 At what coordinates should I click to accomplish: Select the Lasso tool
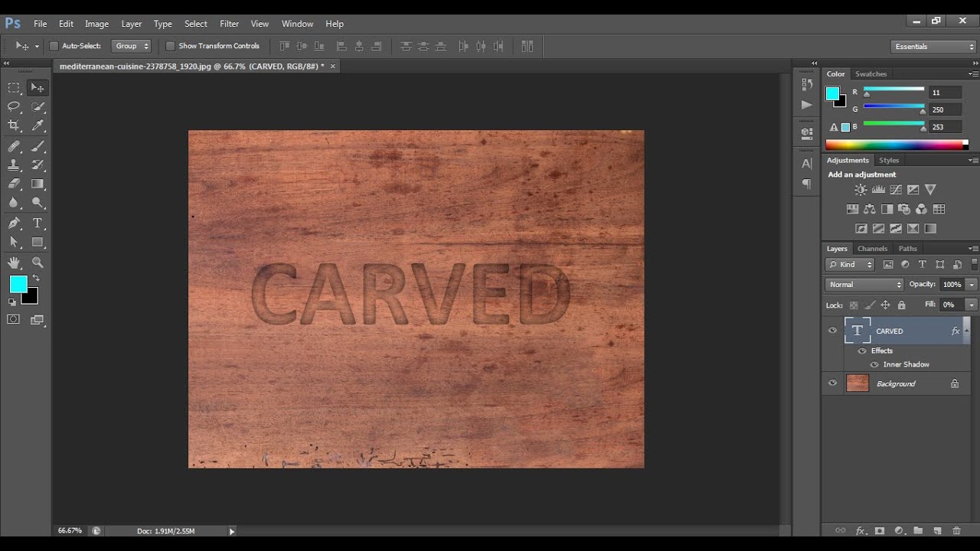[x=14, y=106]
